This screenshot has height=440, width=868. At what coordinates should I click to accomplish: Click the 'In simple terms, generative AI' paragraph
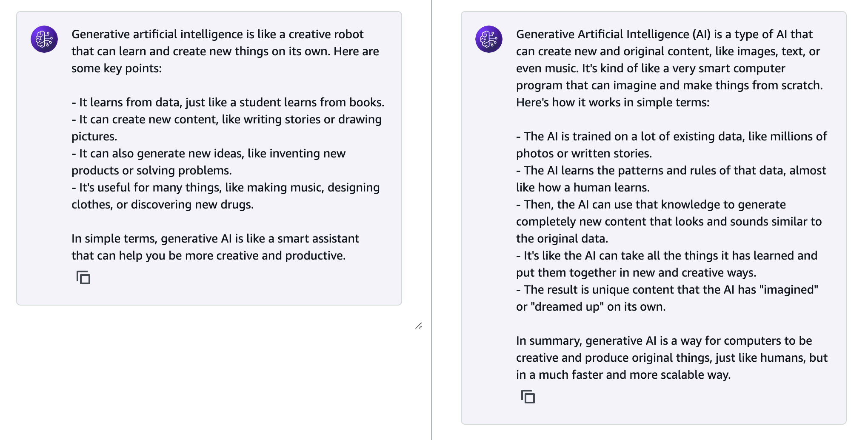coord(215,247)
